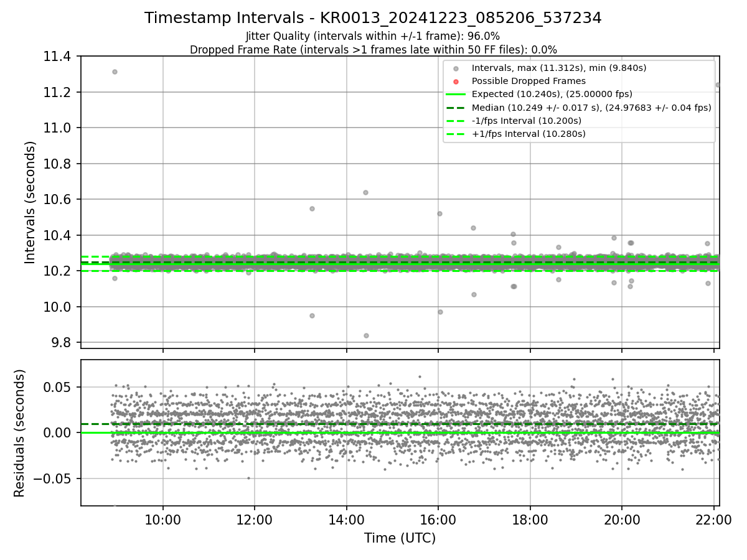Click the legend entry 'Possible Dropped Frames'
Image resolution: width=747 pixels, height=560 pixels.
point(529,81)
